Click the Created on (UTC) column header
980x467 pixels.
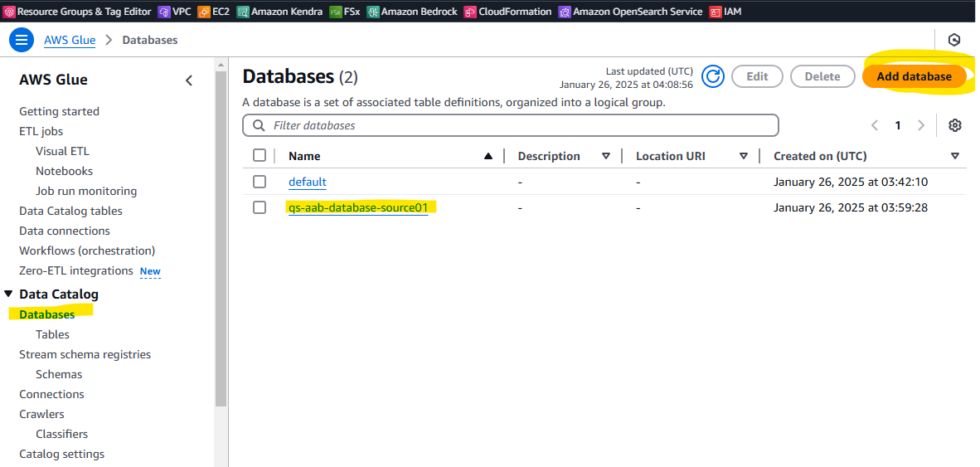820,156
